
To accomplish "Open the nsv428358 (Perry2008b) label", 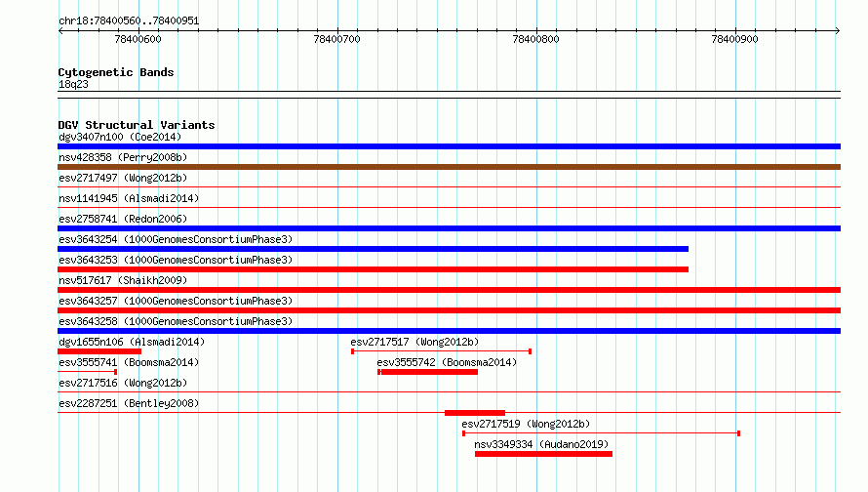I will 123,157.
